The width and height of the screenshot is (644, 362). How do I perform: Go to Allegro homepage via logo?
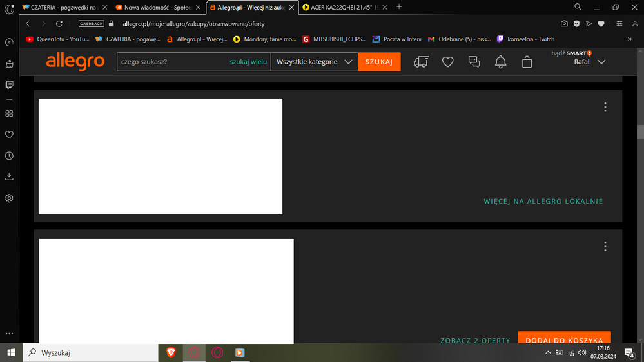pos(75,62)
